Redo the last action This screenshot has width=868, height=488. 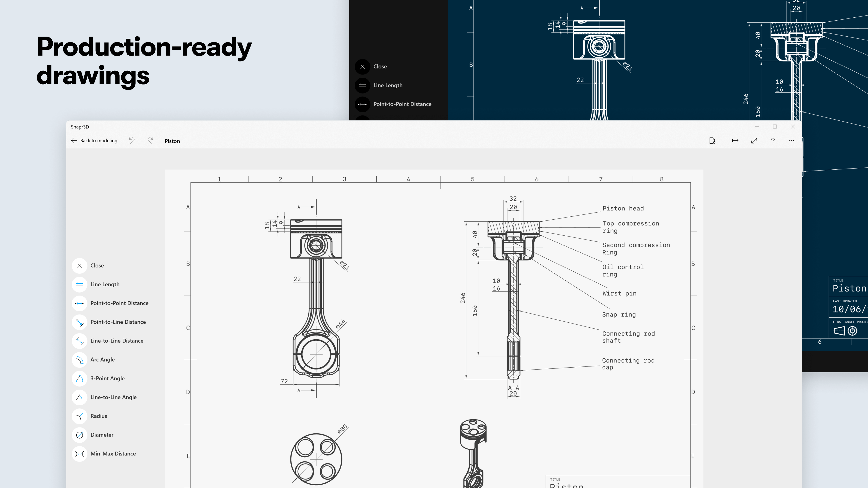tap(150, 141)
